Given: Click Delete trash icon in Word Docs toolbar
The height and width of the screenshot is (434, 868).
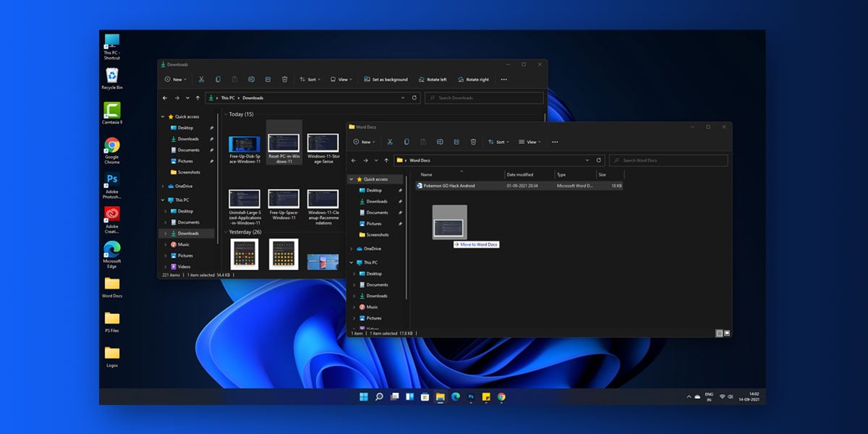Looking at the screenshot, I should [473, 142].
